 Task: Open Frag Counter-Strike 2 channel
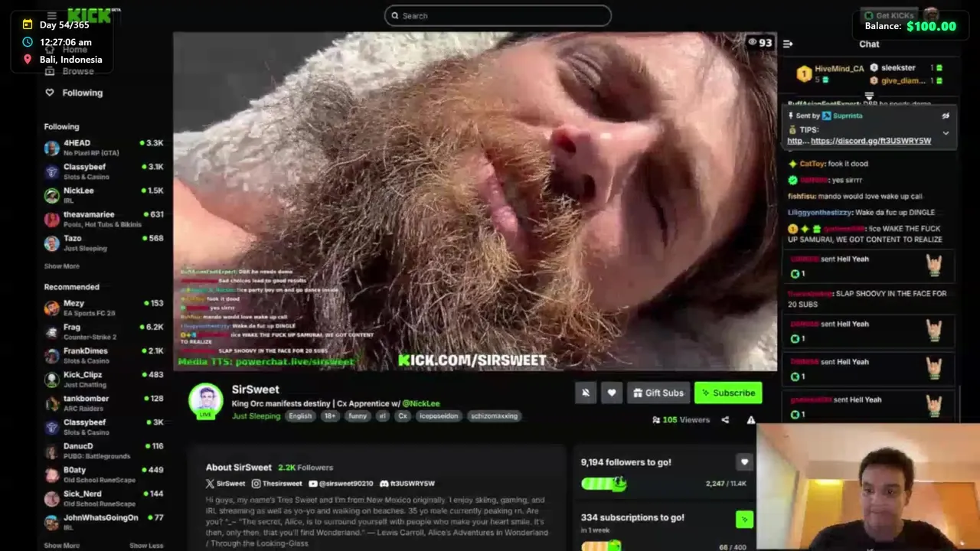(103, 331)
